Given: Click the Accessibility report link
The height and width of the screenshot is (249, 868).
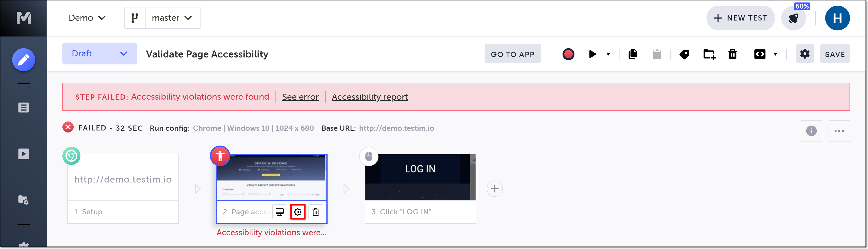Looking at the screenshot, I should point(370,97).
